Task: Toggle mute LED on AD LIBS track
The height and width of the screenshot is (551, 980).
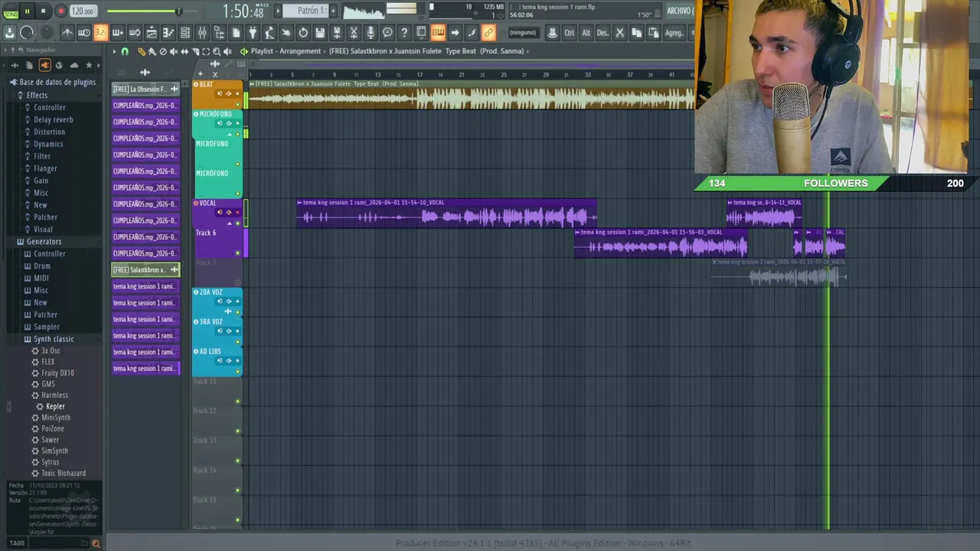Action: point(237,372)
